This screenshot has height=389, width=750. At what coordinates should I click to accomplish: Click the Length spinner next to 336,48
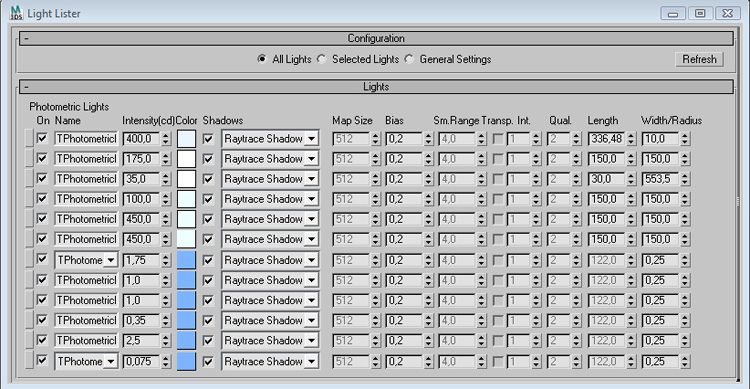(631, 139)
